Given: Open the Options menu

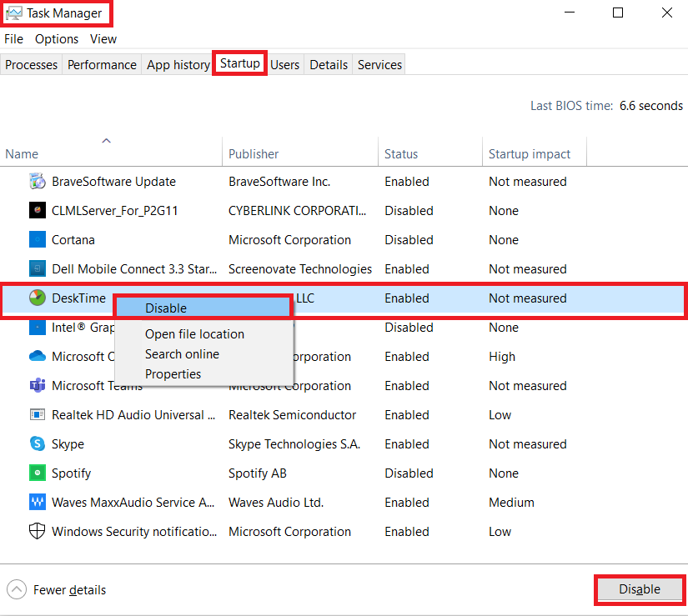Looking at the screenshot, I should click(57, 39).
